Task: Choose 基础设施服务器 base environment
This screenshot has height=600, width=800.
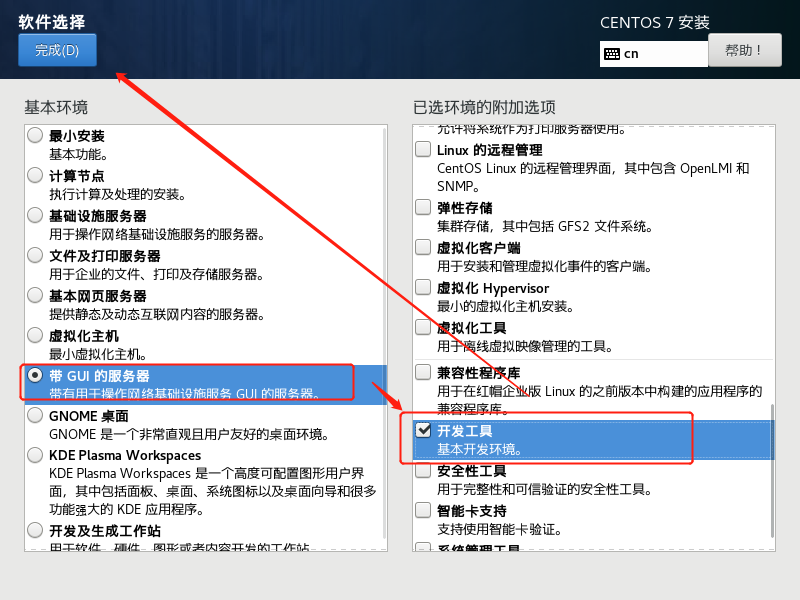Action: 35,215
